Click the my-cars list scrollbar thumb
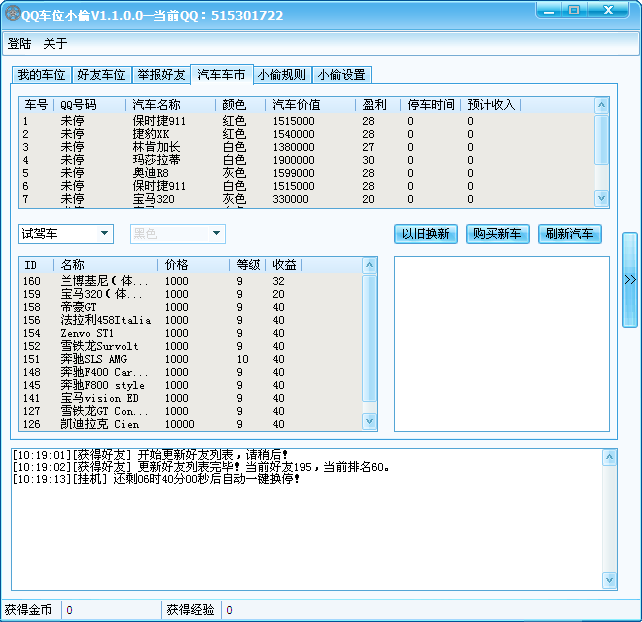642x622 pixels. point(601,140)
